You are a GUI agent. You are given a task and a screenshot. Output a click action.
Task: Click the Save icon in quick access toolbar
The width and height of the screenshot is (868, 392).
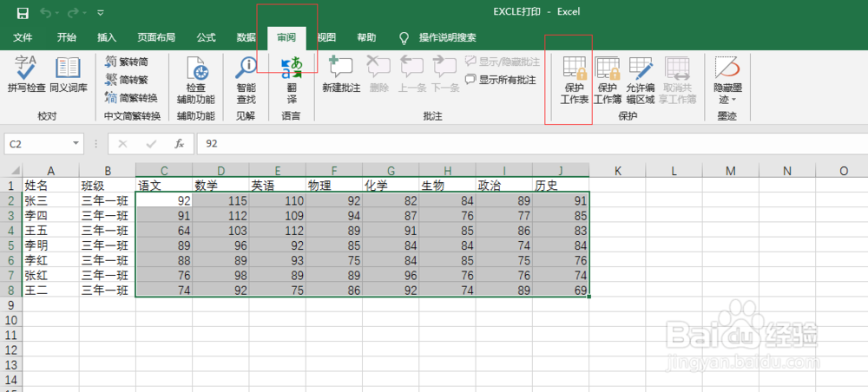pos(23,12)
